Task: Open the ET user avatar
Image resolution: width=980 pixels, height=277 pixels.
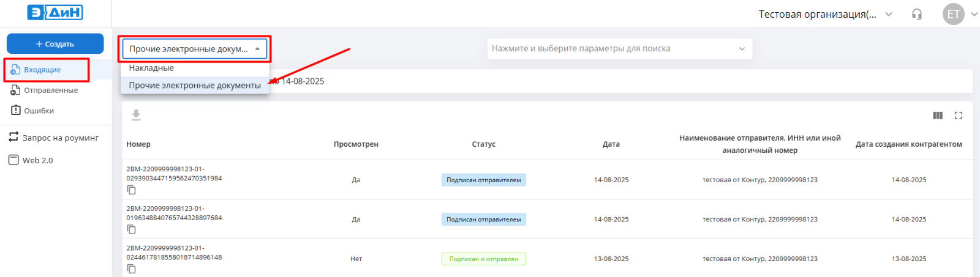Action: coord(953,14)
